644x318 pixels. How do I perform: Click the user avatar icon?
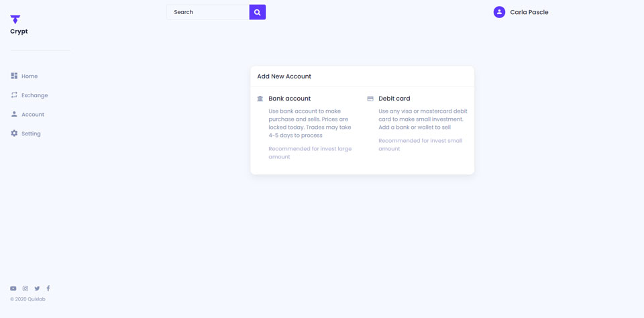click(x=499, y=12)
